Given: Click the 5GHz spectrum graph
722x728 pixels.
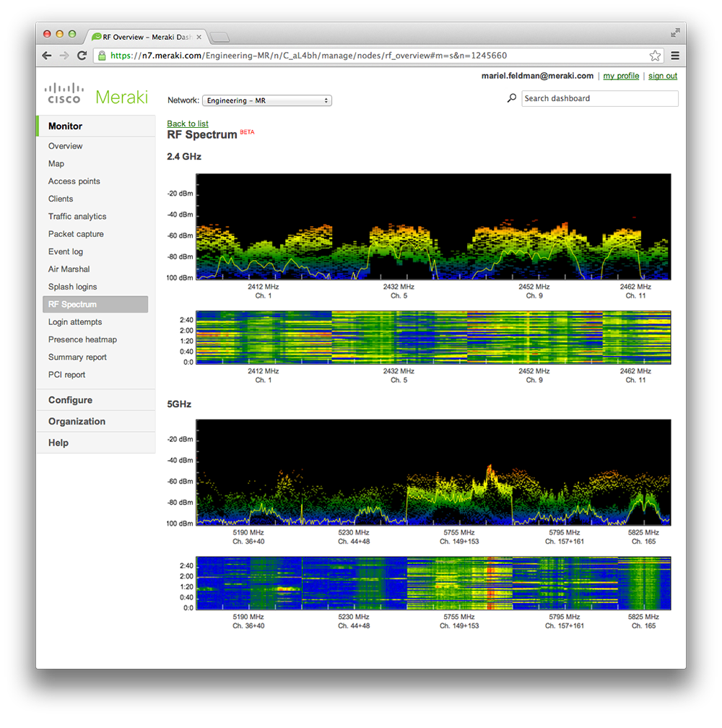Looking at the screenshot, I should click(x=433, y=472).
